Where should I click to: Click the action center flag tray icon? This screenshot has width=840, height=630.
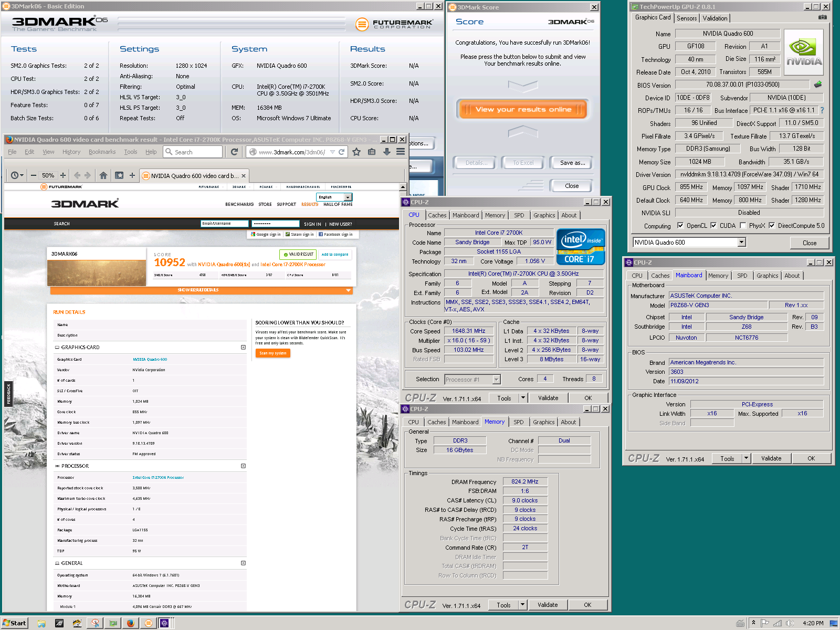(765, 623)
